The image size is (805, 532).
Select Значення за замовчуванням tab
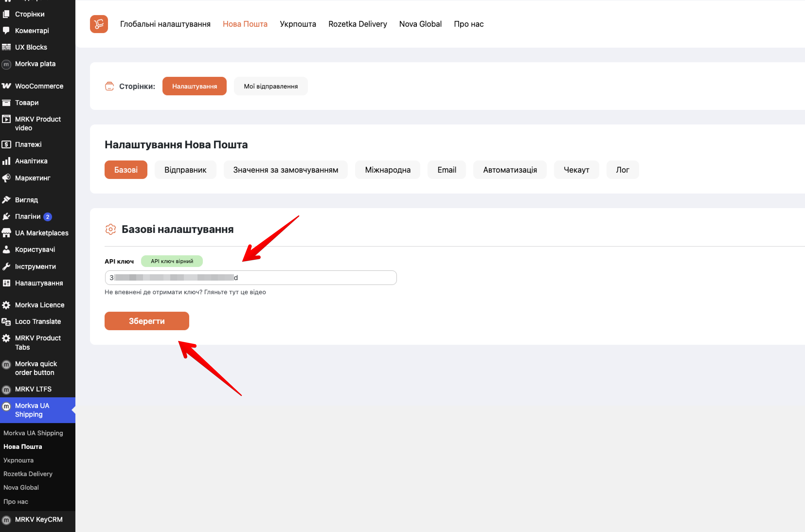(286, 170)
